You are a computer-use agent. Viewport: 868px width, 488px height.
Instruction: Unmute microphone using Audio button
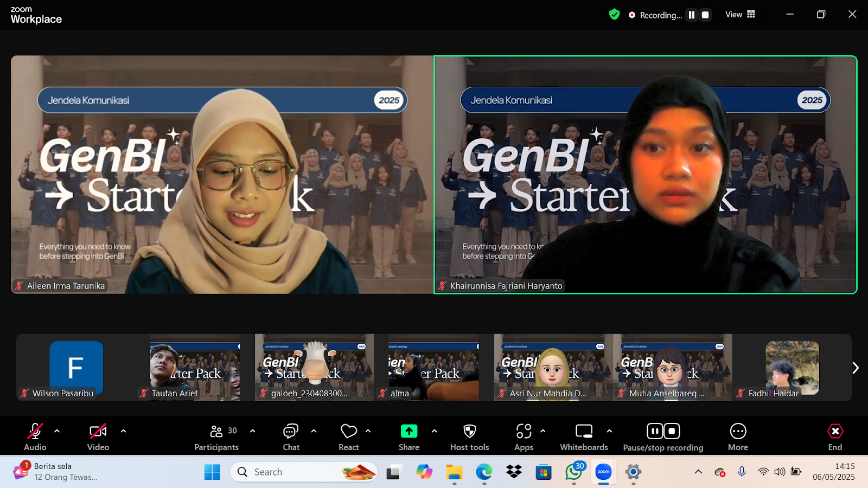click(x=35, y=436)
